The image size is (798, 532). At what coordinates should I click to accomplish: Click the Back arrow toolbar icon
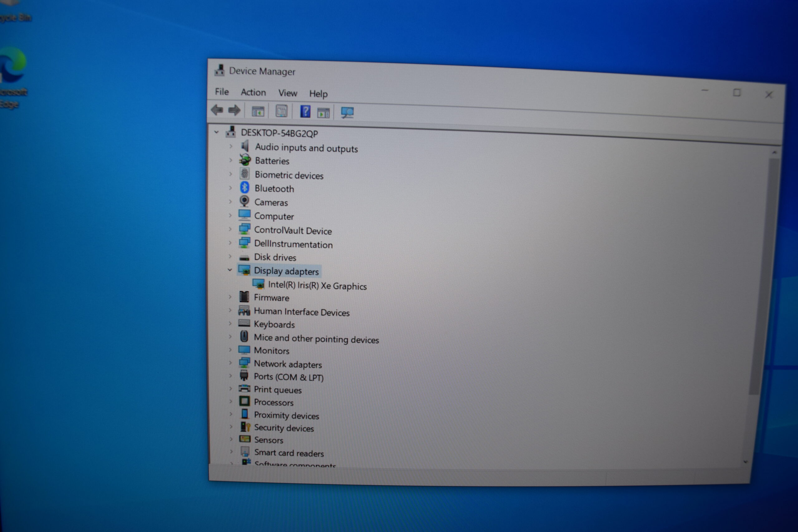click(x=217, y=110)
